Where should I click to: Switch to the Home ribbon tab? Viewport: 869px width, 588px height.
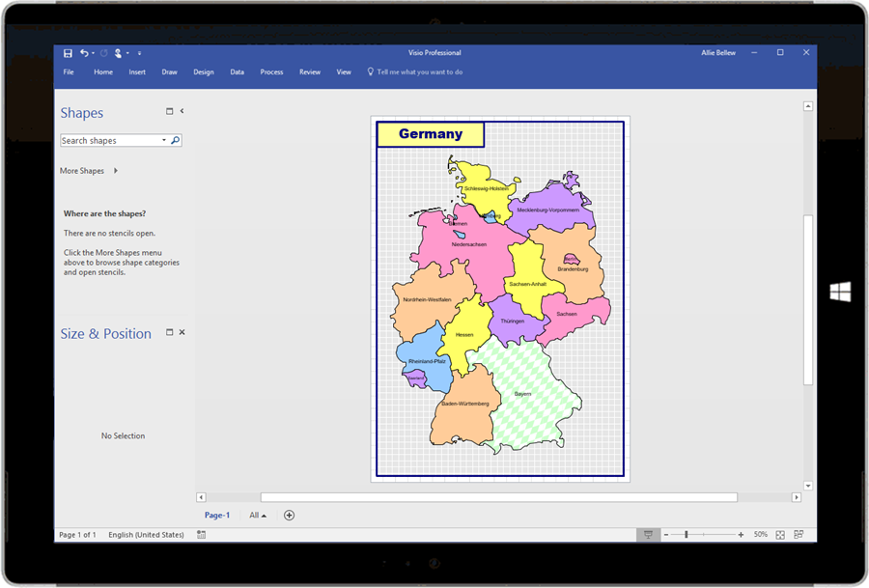pyautogui.click(x=103, y=72)
